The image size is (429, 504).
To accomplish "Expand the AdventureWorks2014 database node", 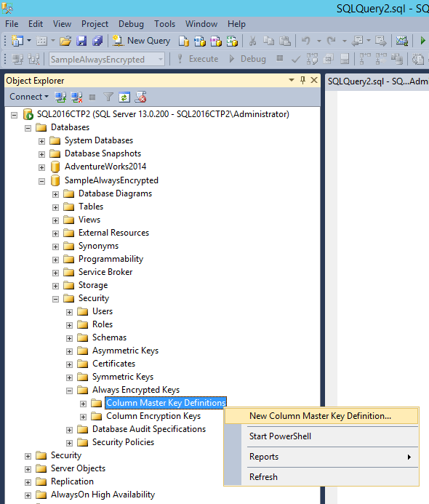I will pyautogui.click(x=41, y=167).
